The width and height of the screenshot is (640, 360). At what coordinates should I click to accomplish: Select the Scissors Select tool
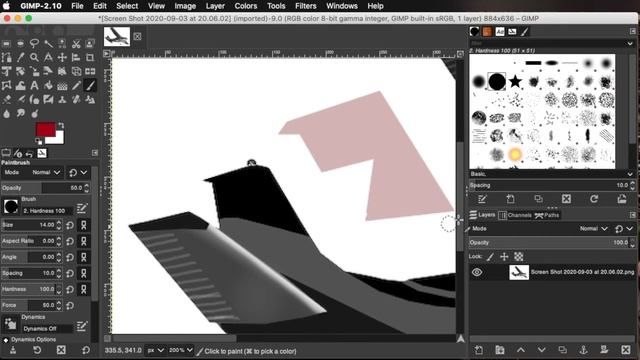pyautogui.click(x=76, y=44)
